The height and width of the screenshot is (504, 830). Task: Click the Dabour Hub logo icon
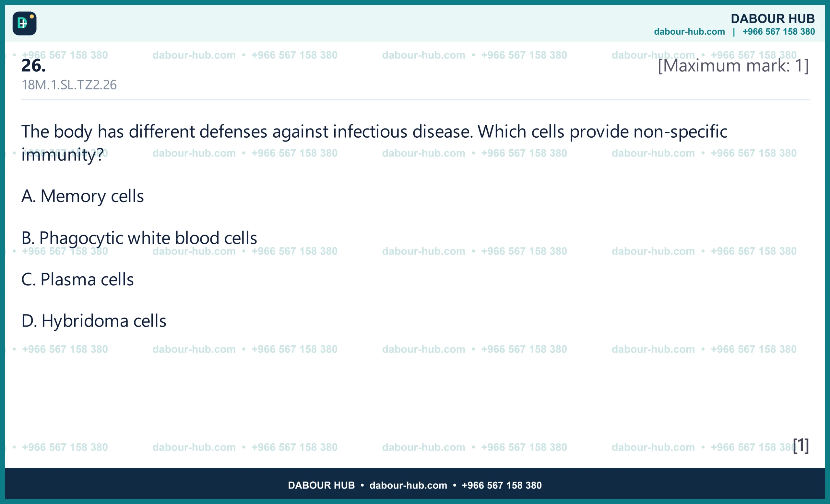pos(25,24)
